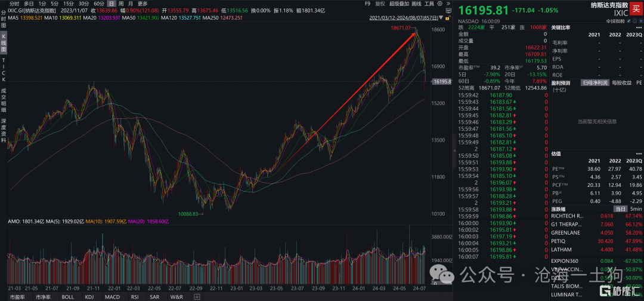
Task: Click the double-arrow collapse icon beside settings
Action: click(x=448, y=4)
